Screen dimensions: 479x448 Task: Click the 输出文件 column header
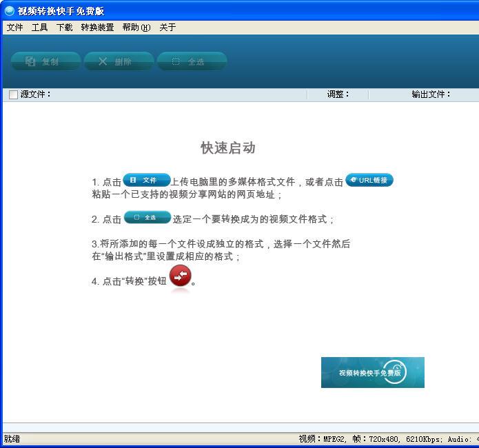[x=431, y=94]
